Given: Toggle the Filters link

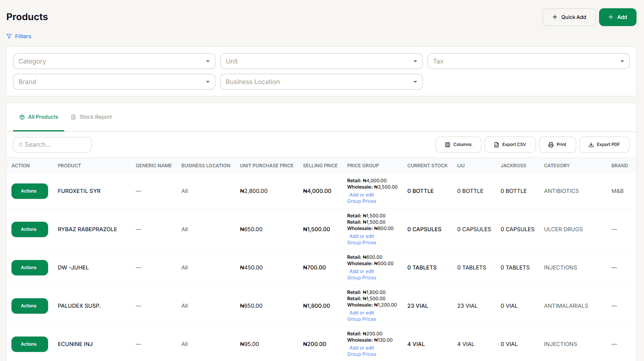Looking at the screenshot, I should pos(19,36).
